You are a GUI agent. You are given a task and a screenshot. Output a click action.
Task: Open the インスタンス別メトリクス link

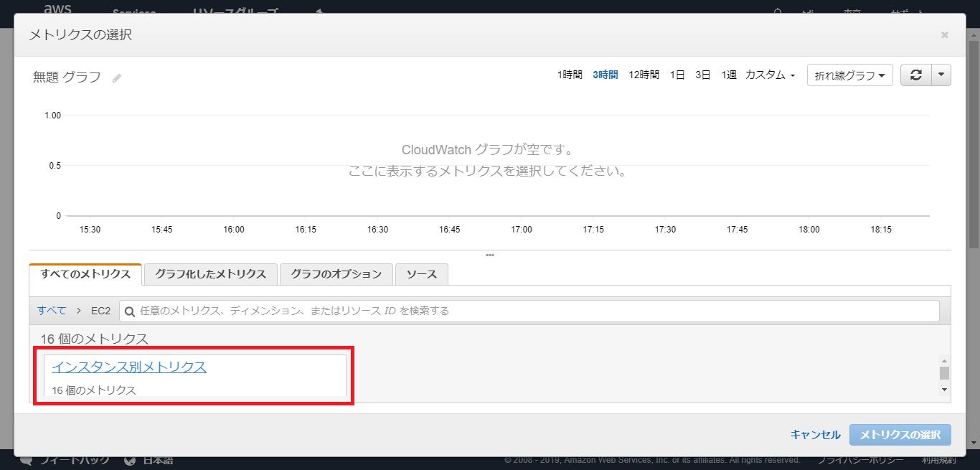click(x=129, y=367)
